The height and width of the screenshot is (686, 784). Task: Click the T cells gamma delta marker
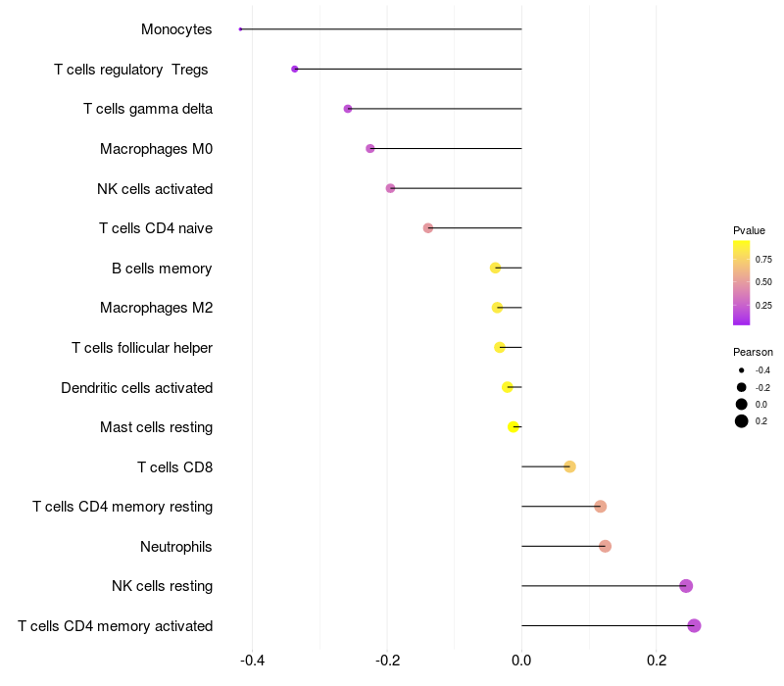pos(348,109)
